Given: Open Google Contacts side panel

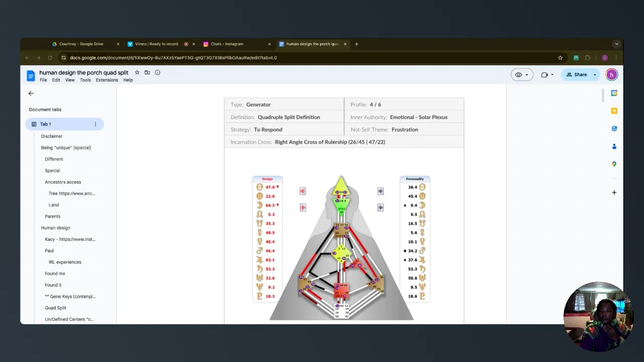Looking at the screenshot, I should 614,146.
